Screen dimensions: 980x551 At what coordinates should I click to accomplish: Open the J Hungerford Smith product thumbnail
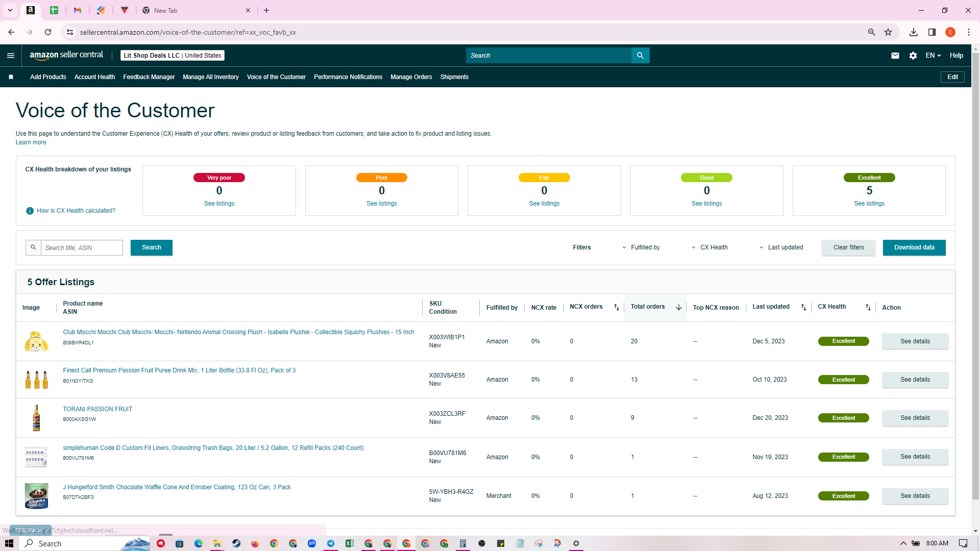tap(36, 496)
